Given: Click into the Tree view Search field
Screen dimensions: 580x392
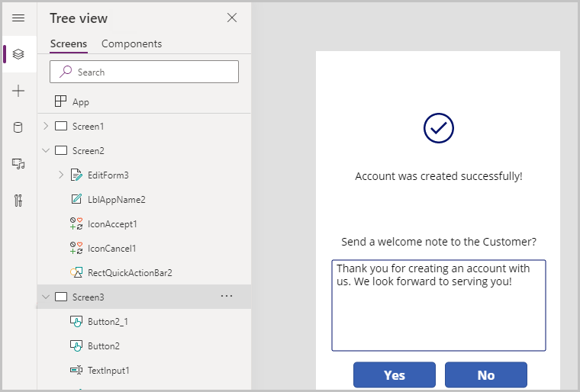Looking at the screenshot, I should 144,72.
